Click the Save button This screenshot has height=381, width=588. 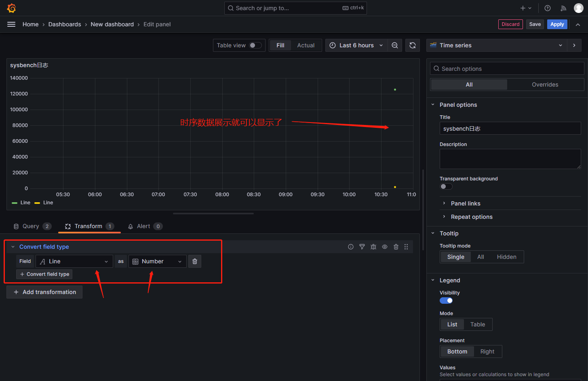(535, 24)
